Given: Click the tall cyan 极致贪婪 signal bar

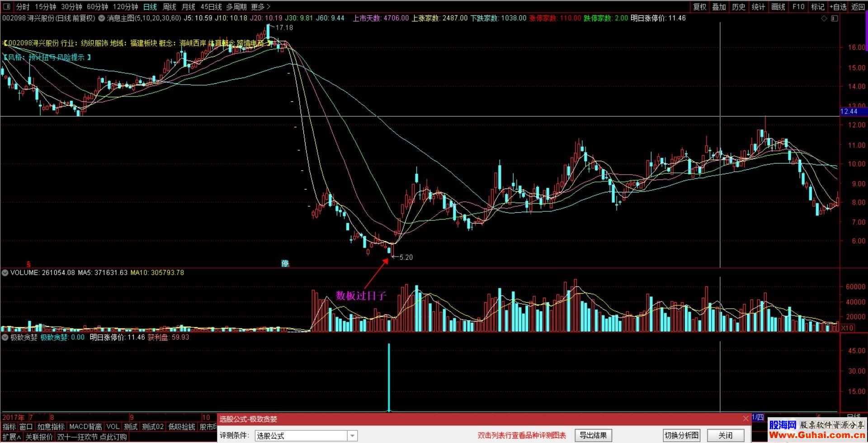Looking at the screenshot, I should tap(389, 378).
